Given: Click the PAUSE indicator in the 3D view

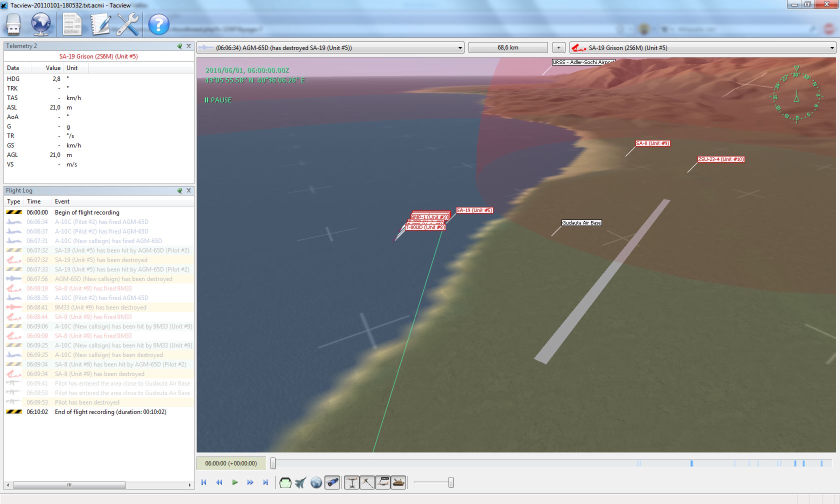Looking at the screenshot, I should (218, 100).
